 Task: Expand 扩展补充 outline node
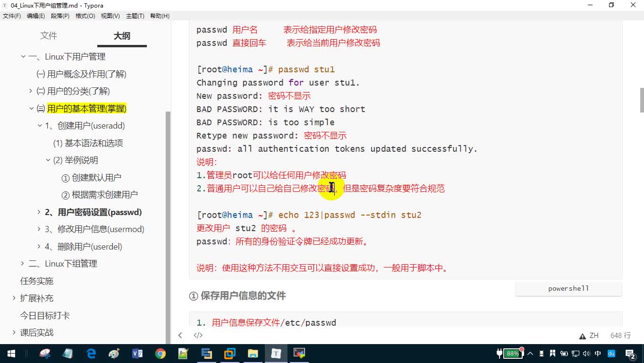point(14,298)
